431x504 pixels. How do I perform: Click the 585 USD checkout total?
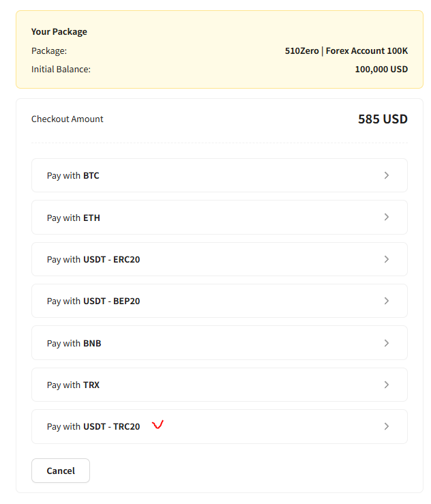(x=383, y=119)
